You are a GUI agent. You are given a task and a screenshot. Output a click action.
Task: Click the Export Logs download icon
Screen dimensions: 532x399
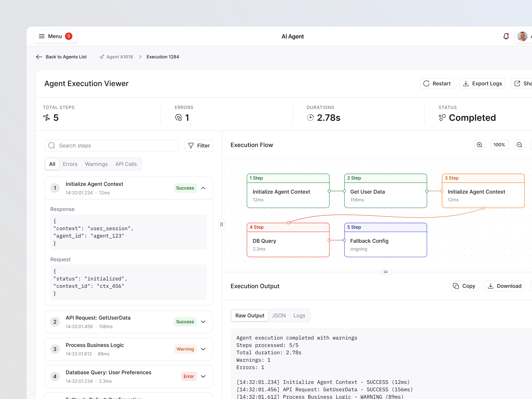[466, 83]
